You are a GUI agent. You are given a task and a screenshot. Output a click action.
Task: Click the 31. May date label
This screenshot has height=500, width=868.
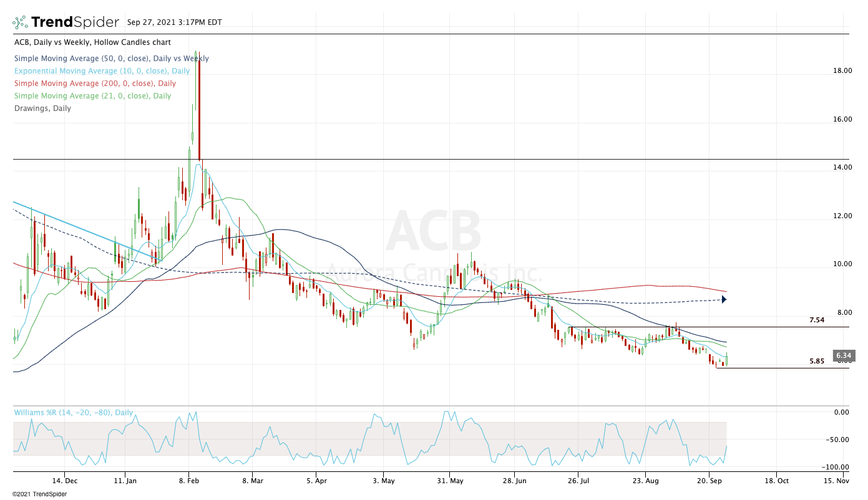pos(451,481)
